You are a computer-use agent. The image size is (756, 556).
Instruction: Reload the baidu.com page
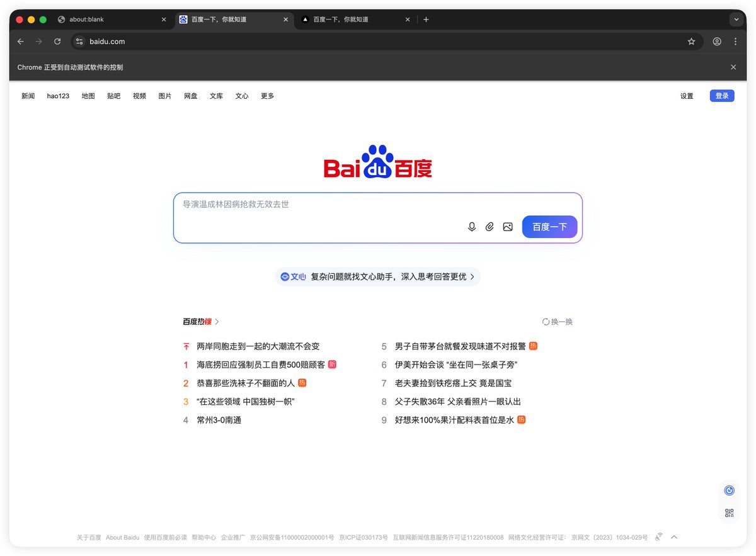click(57, 42)
